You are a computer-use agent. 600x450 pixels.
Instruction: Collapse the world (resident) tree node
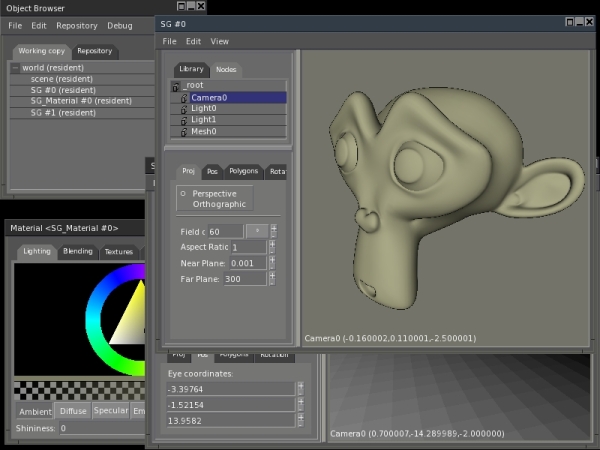(x=16, y=68)
